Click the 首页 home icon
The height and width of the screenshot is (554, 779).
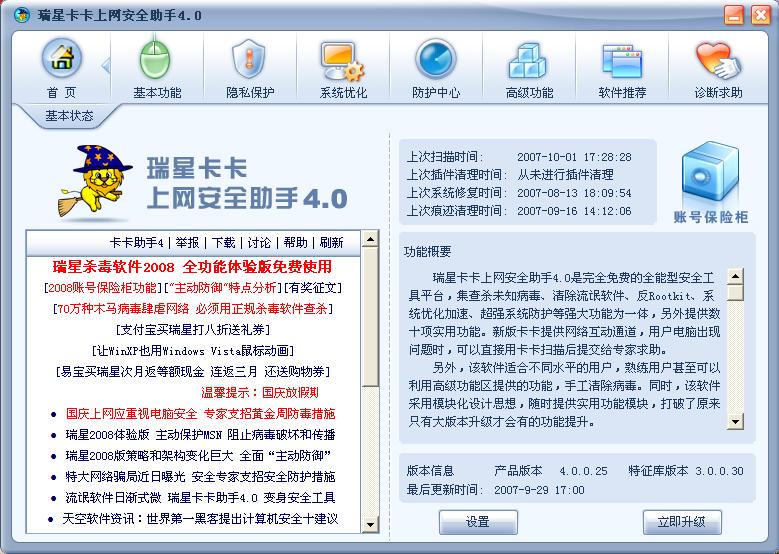click(x=61, y=60)
